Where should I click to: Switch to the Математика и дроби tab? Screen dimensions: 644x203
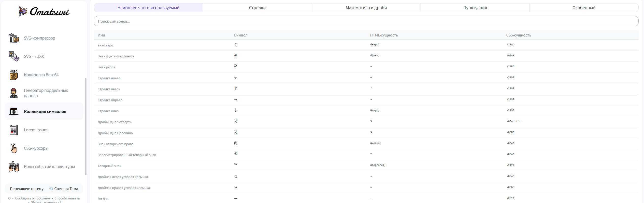tap(366, 8)
